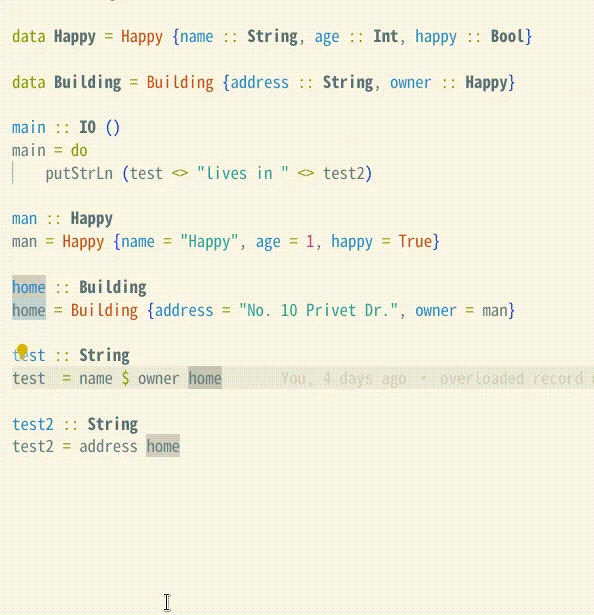Click the yellow lightbulb marker on the test line

(x=22, y=349)
